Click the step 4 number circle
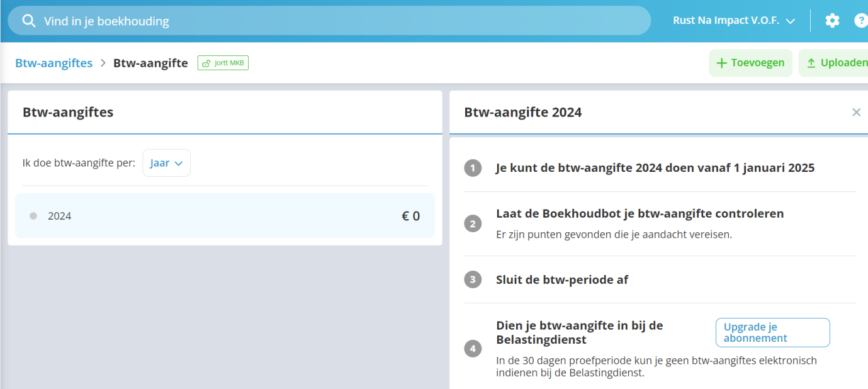Screen dimensions: 868x389 tap(473, 348)
